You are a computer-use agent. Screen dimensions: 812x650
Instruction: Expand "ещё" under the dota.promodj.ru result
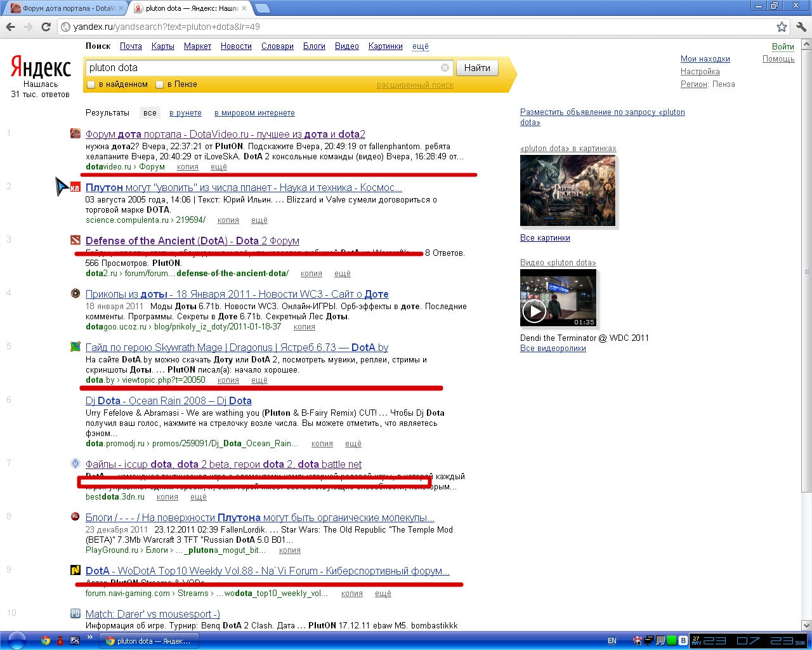coord(353,444)
